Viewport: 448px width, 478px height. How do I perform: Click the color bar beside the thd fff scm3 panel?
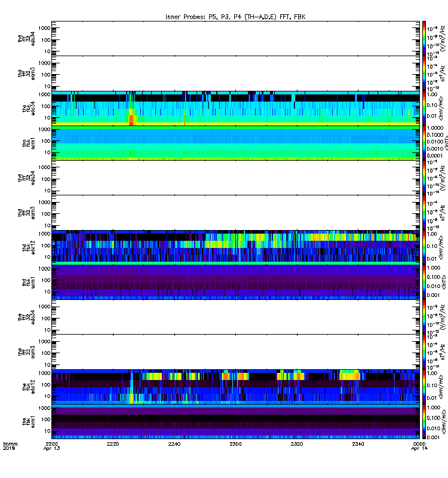pyautogui.click(x=424, y=213)
